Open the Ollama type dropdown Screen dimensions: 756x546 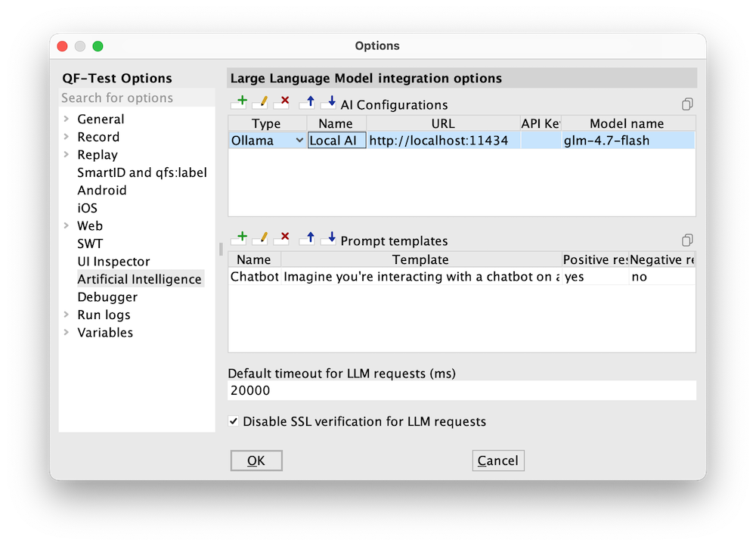click(301, 140)
